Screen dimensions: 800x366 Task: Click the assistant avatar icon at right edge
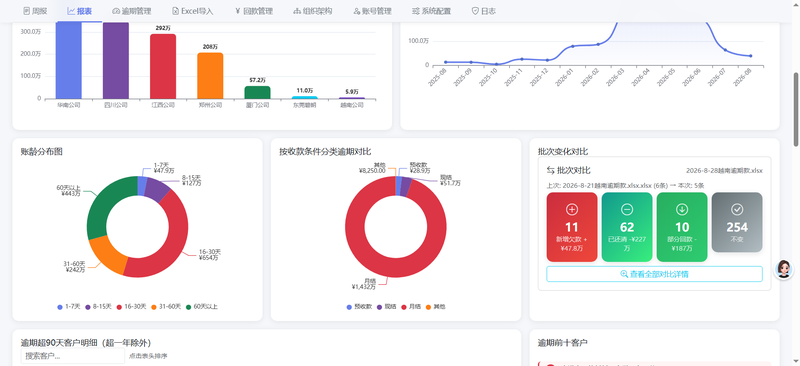click(x=783, y=269)
